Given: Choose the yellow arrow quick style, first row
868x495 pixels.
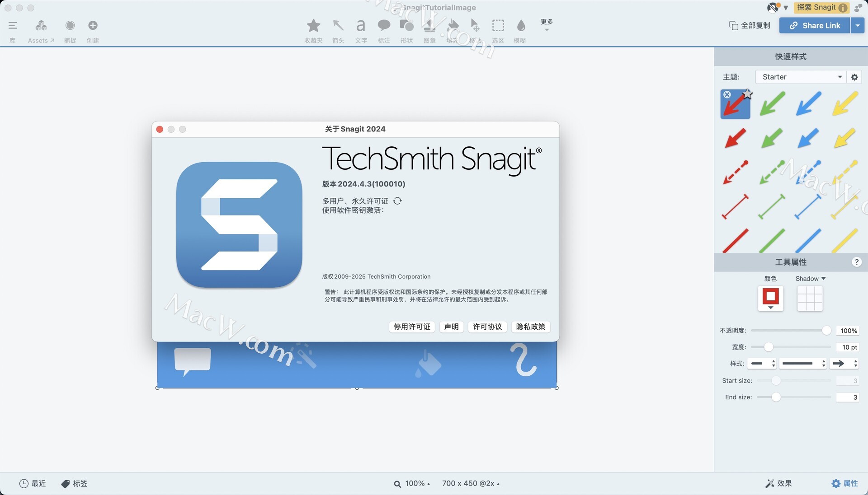Looking at the screenshot, I should 844,104.
